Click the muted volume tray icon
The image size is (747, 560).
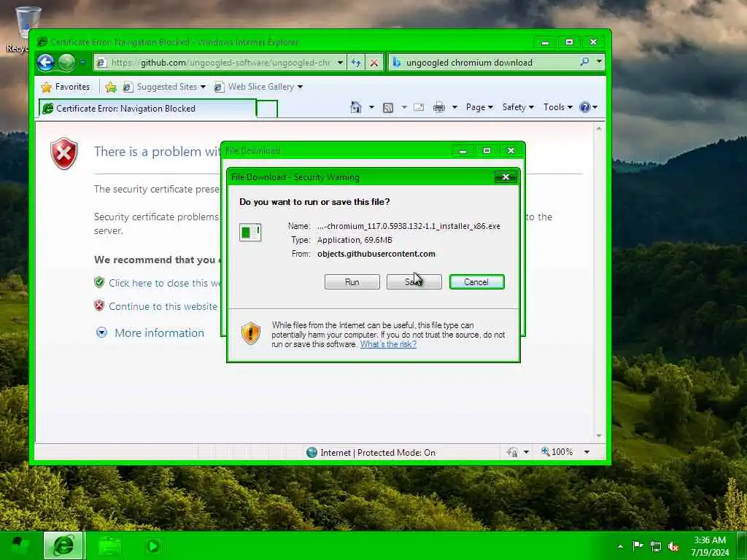click(673, 547)
